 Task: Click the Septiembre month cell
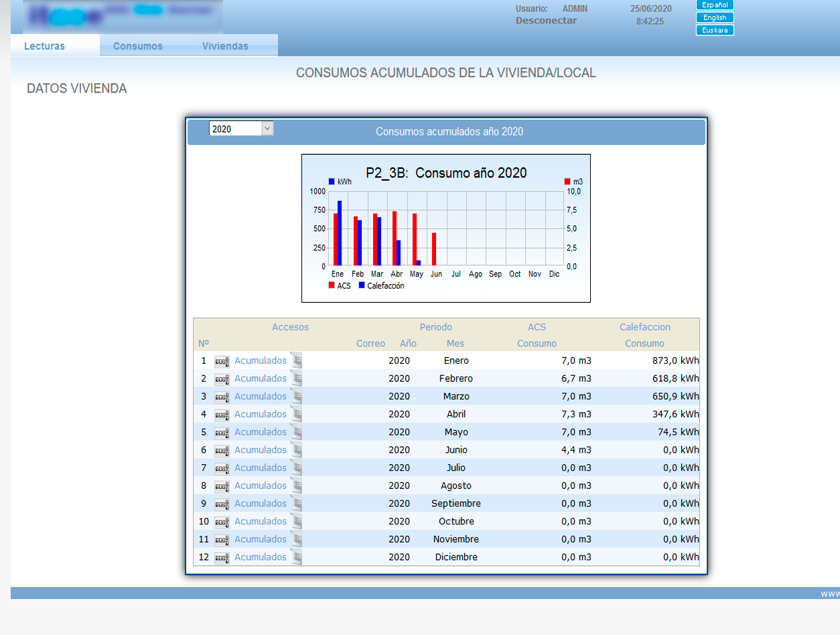coord(456,504)
